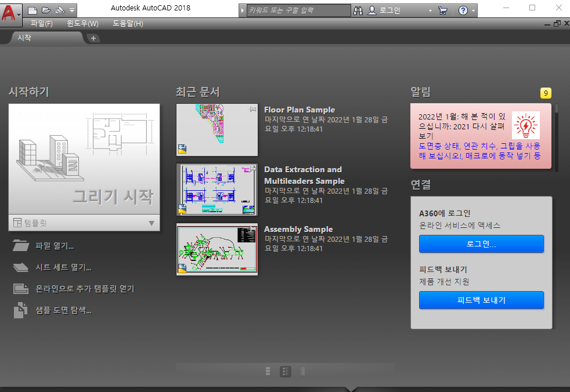Click the New file icon in quick access toolbar
The width and height of the screenshot is (570, 392).
point(33,10)
